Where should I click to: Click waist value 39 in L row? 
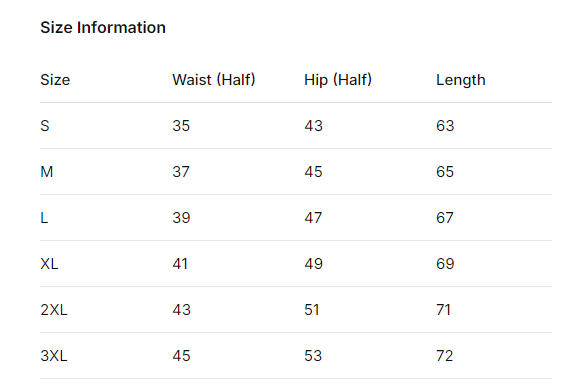coord(181,218)
